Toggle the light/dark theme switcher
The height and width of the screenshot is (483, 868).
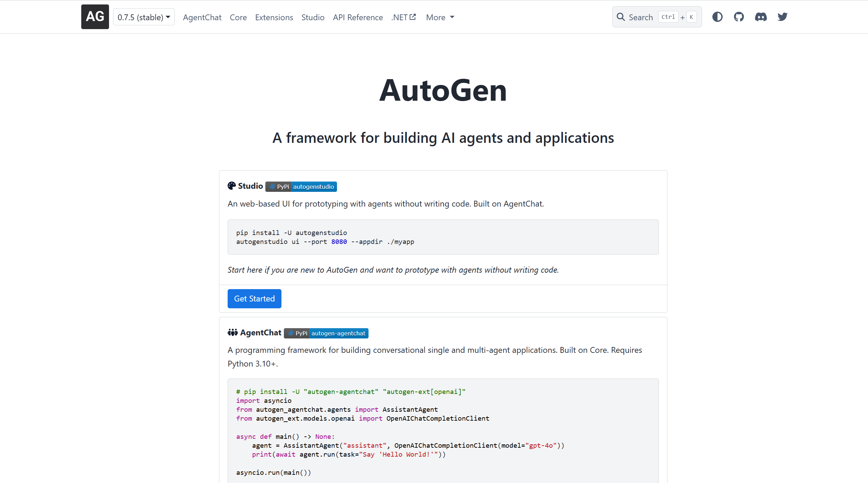(x=717, y=17)
